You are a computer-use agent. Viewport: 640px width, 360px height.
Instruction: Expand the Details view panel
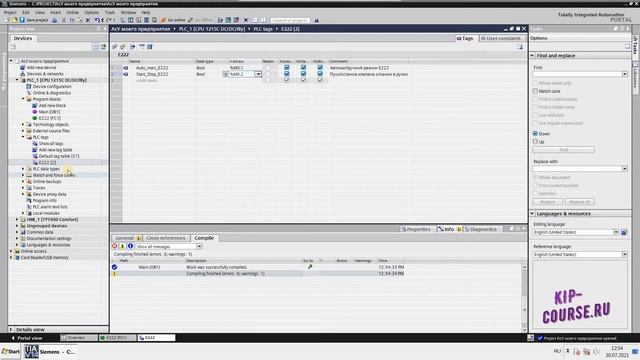tap(11, 329)
